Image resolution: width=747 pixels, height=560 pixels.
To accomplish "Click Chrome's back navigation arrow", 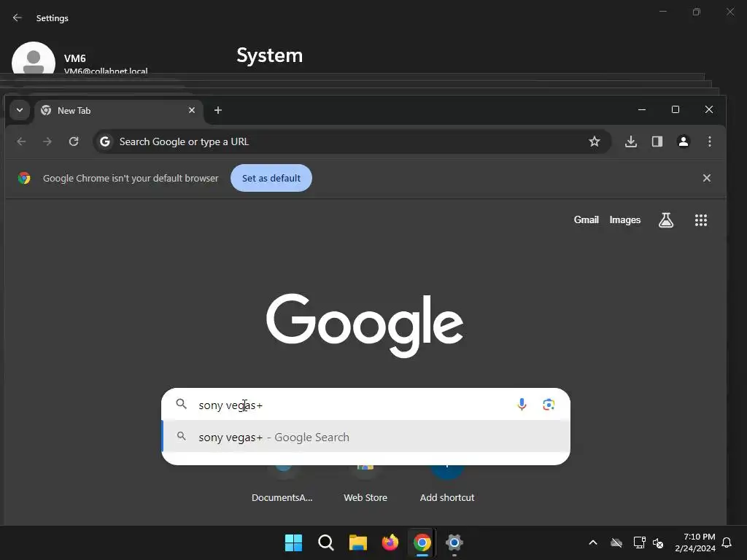I will coord(21,141).
